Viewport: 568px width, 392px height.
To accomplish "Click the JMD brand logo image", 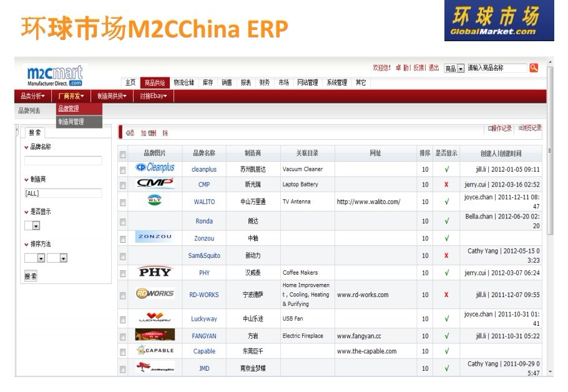I will [155, 366].
